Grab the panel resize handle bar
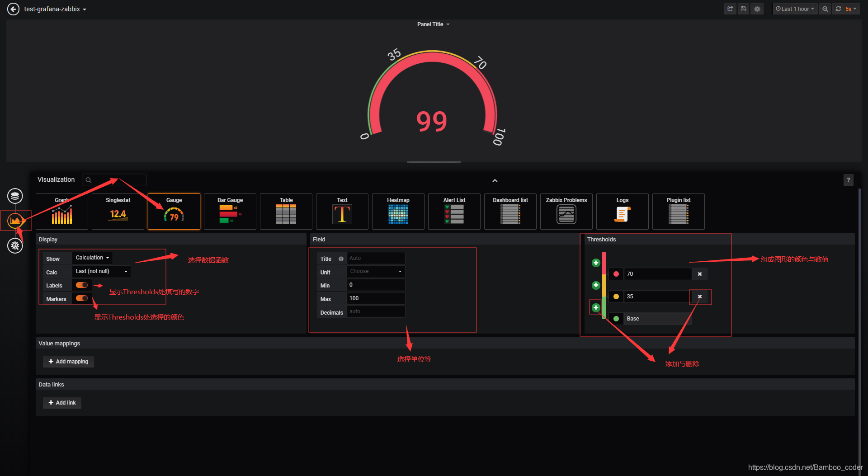Screen dimensions: 868x476 coord(434,162)
